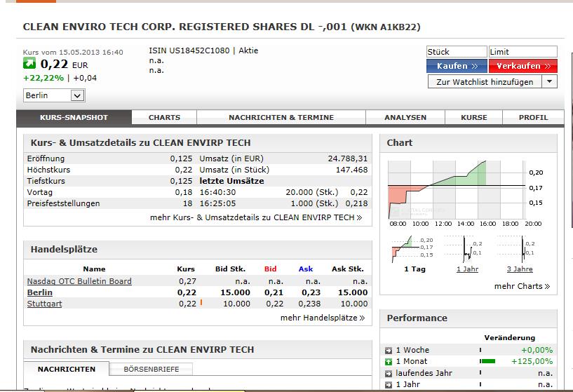
Task: Select the Börsenbriefe sub-tab
Action: pos(151,369)
